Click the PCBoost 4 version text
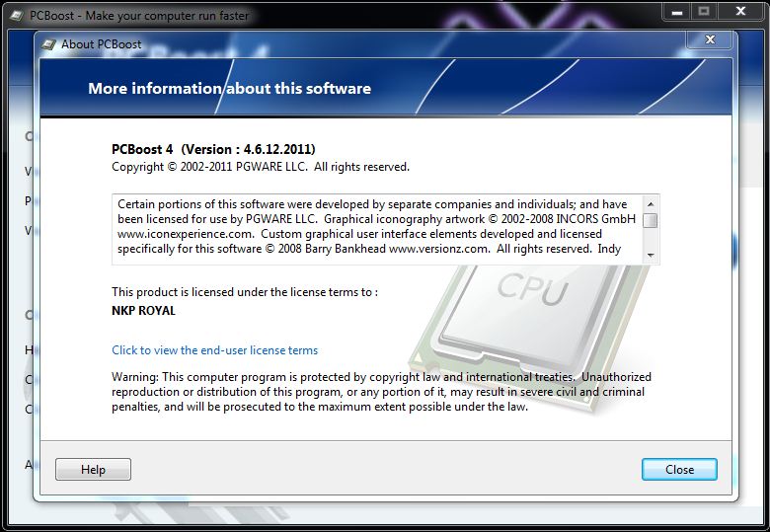Image resolution: width=770 pixels, height=532 pixels. [x=213, y=149]
